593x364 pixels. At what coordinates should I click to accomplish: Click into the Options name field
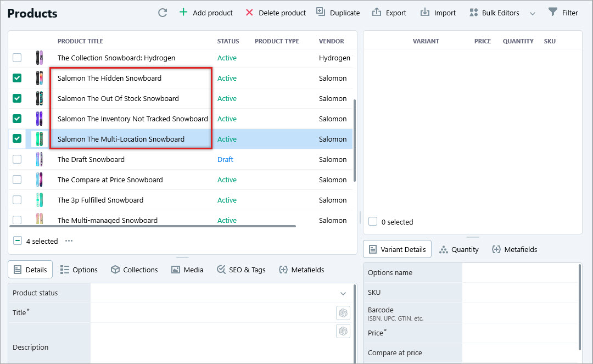pyautogui.click(x=519, y=272)
